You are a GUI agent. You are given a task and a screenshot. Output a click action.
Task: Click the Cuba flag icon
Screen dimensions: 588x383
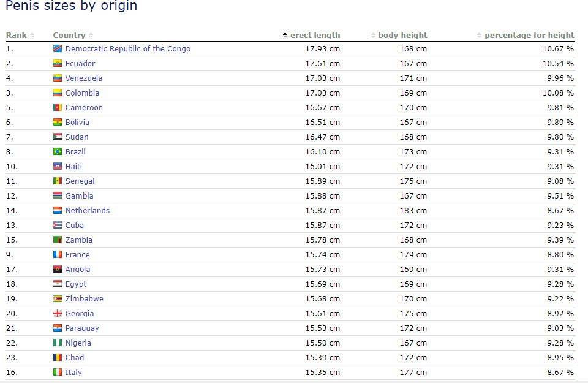tap(58, 226)
